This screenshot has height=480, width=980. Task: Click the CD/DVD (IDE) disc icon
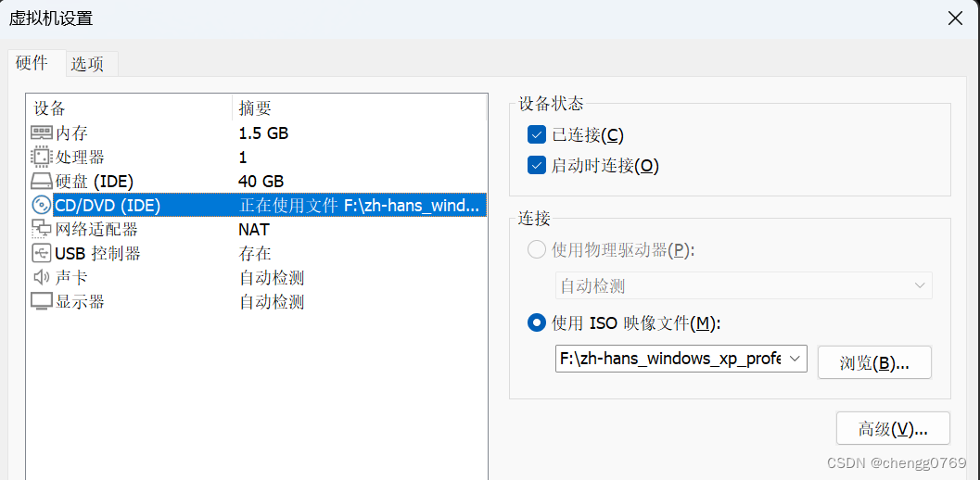42,205
